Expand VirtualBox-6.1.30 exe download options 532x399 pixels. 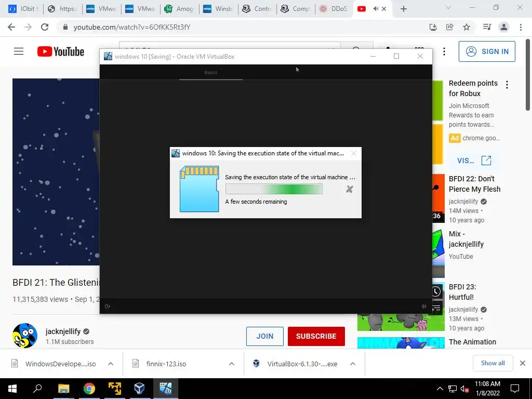(x=353, y=364)
